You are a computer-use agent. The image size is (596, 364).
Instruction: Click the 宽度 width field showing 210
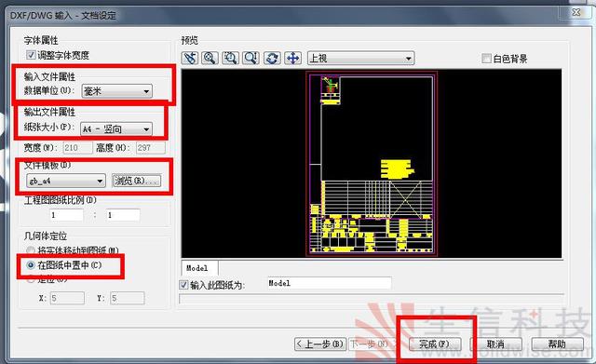point(77,147)
